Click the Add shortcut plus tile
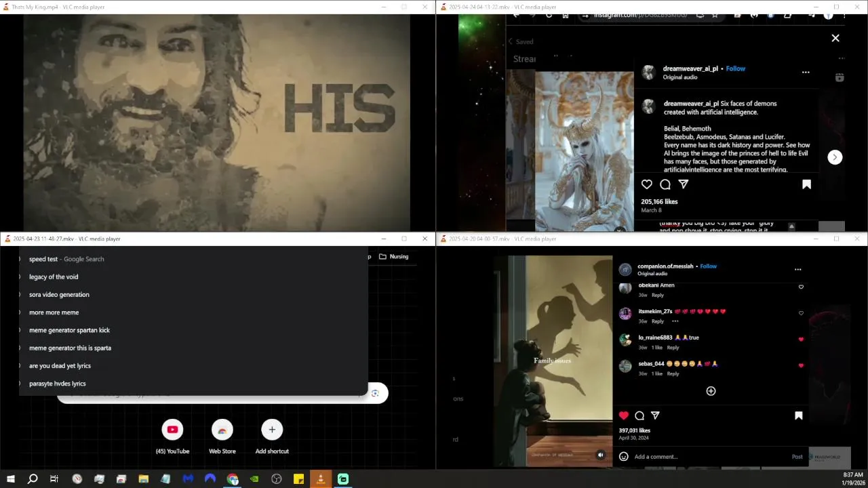Image resolution: width=868 pixels, height=488 pixels. tap(272, 436)
